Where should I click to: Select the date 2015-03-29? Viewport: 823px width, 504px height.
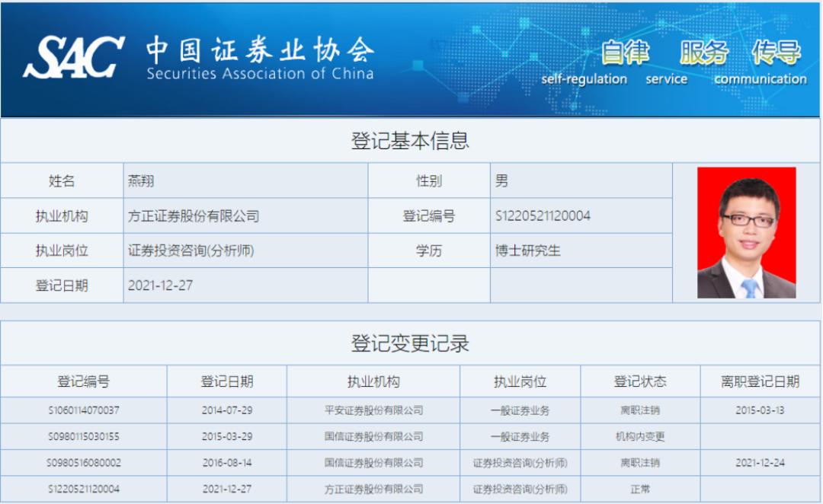click(x=227, y=436)
